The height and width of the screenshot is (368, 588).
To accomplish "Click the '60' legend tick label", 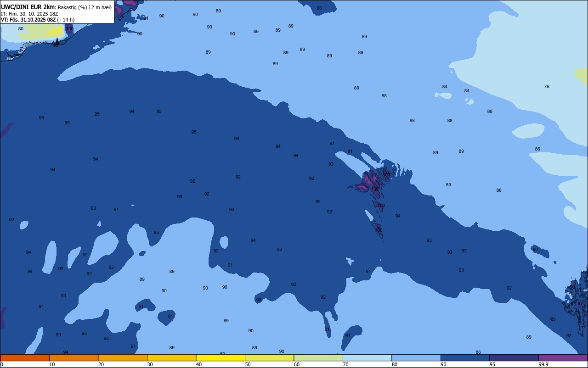I will tap(297, 364).
